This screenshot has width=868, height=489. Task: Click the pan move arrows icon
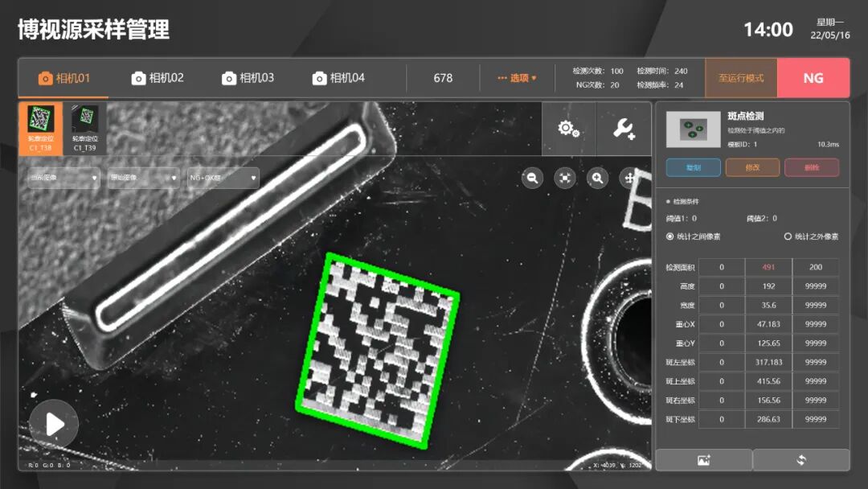point(630,178)
